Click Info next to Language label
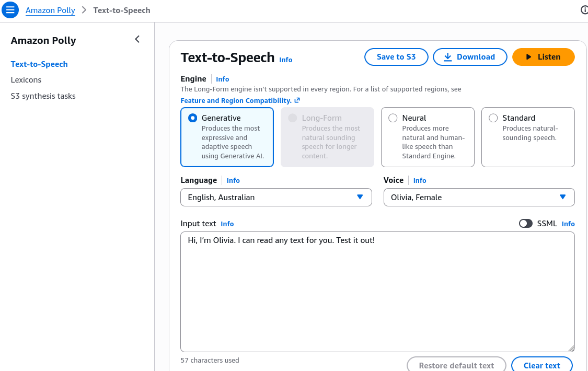 (x=233, y=180)
